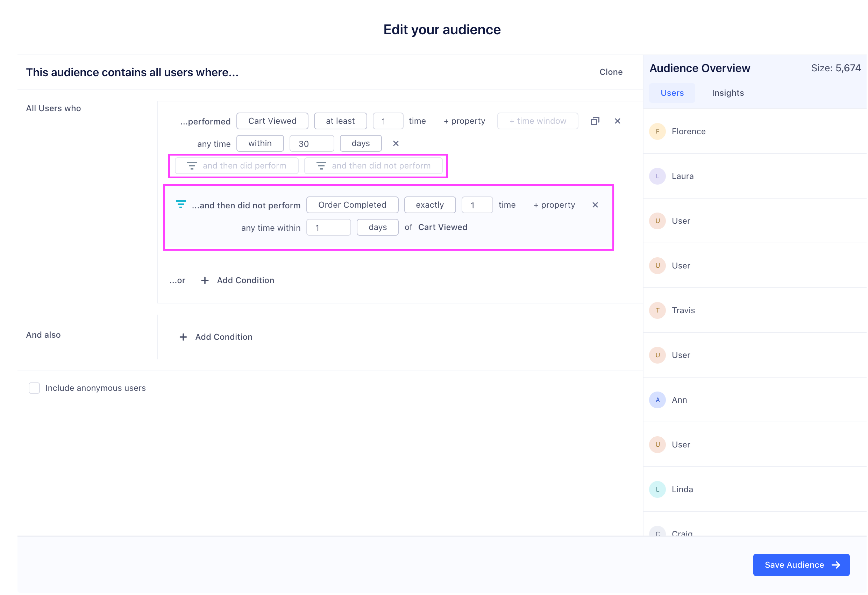Open the 'at least' frequency dropdown
This screenshot has width=868, height=595.
point(340,121)
